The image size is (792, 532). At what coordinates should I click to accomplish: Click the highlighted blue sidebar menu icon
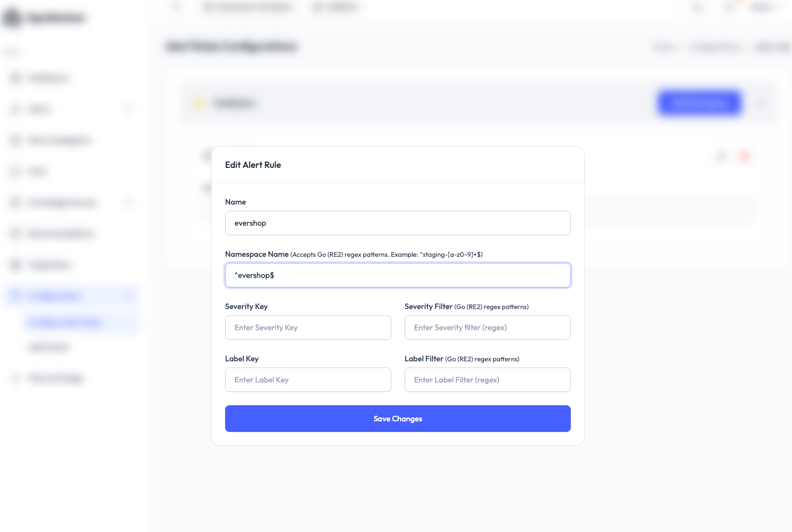pyautogui.click(x=16, y=295)
